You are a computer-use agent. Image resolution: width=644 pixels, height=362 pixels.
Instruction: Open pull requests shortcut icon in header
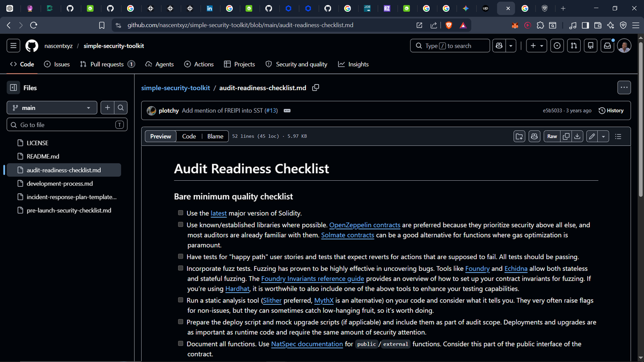coord(574,46)
